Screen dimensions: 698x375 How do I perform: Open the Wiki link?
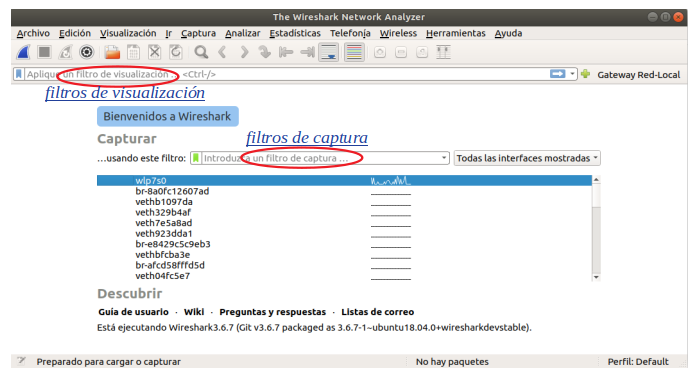point(194,312)
